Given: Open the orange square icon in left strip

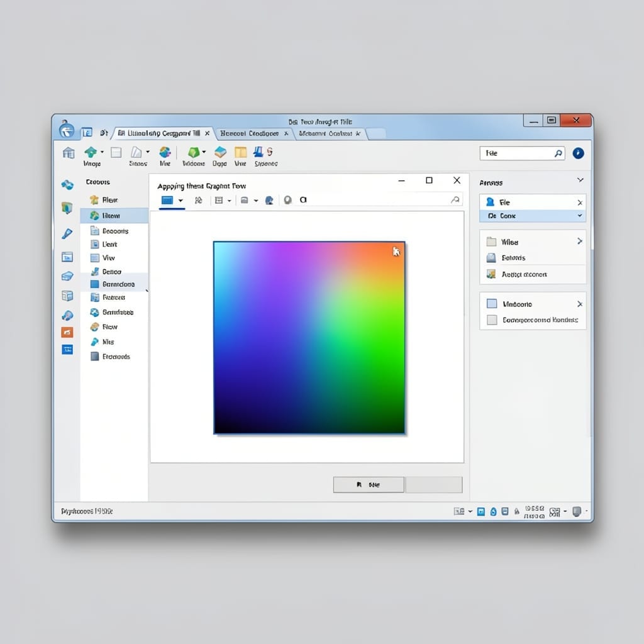Looking at the screenshot, I should coord(67,332).
